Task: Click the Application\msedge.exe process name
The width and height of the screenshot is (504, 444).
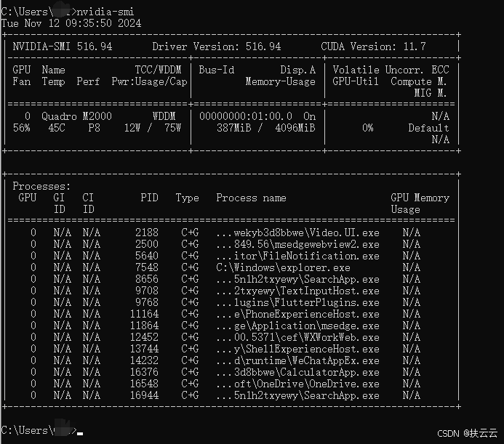Action: point(297,326)
